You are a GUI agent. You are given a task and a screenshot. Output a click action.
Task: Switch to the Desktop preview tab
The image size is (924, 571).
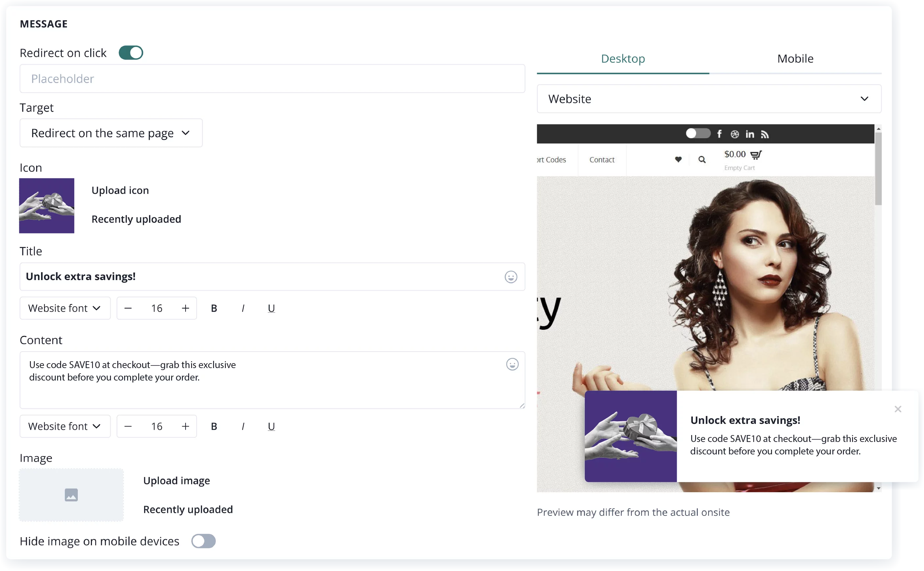coord(623,58)
